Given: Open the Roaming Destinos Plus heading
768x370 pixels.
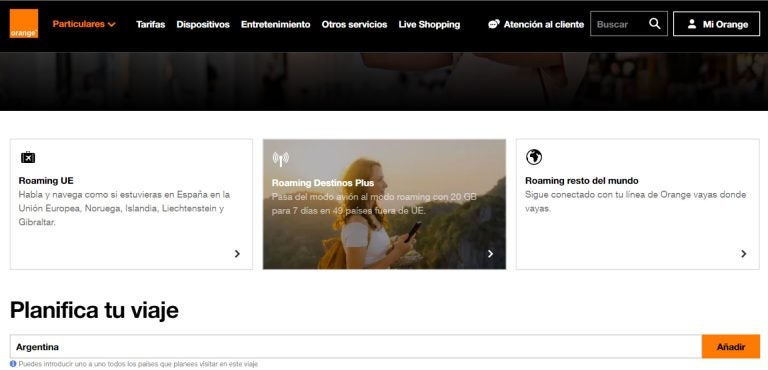Looking at the screenshot, I should click(323, 183).
